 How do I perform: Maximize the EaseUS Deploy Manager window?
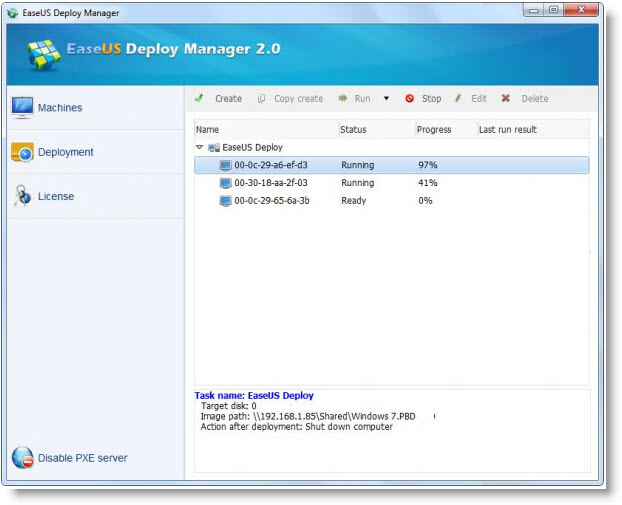[x=554, y=10]
